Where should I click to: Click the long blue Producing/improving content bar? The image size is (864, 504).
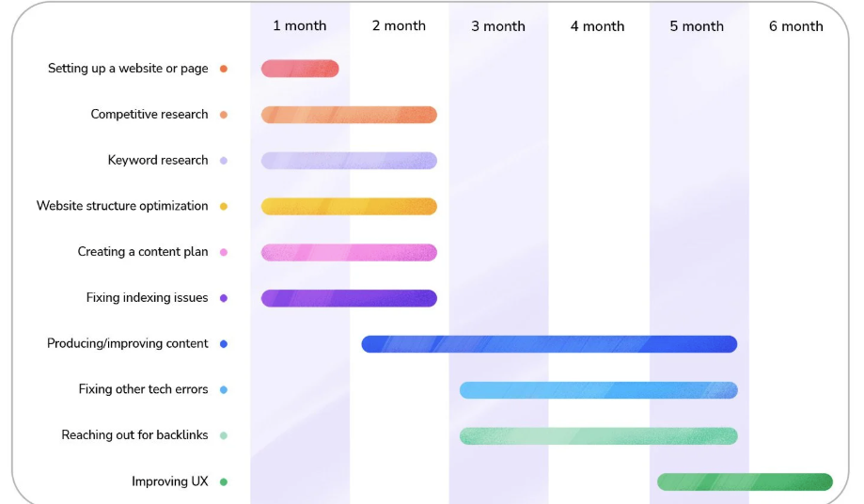(549, 344)
